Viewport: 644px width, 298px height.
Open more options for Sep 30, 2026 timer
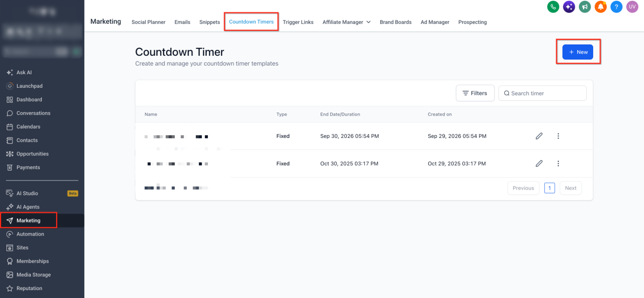click(558, 136)
